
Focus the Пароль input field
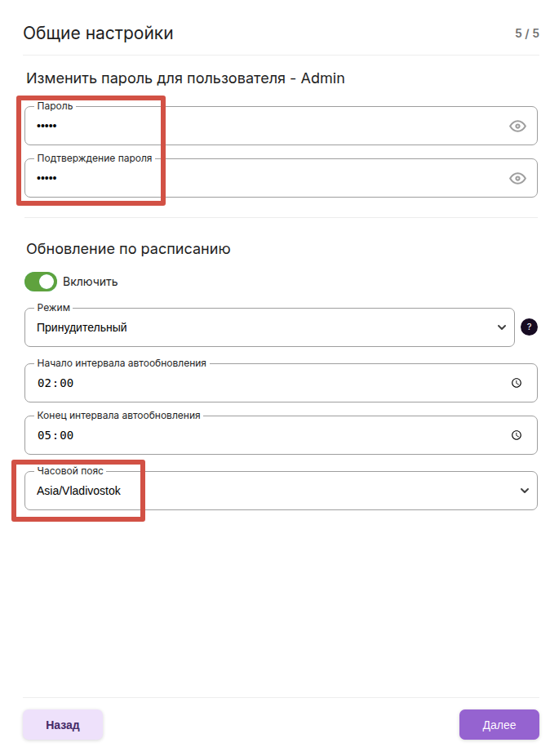pyautogui.click(x=261, y=126)
